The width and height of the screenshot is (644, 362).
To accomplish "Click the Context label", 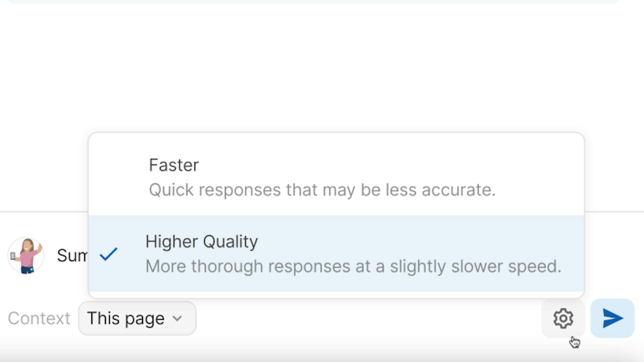I will point(39,318).
